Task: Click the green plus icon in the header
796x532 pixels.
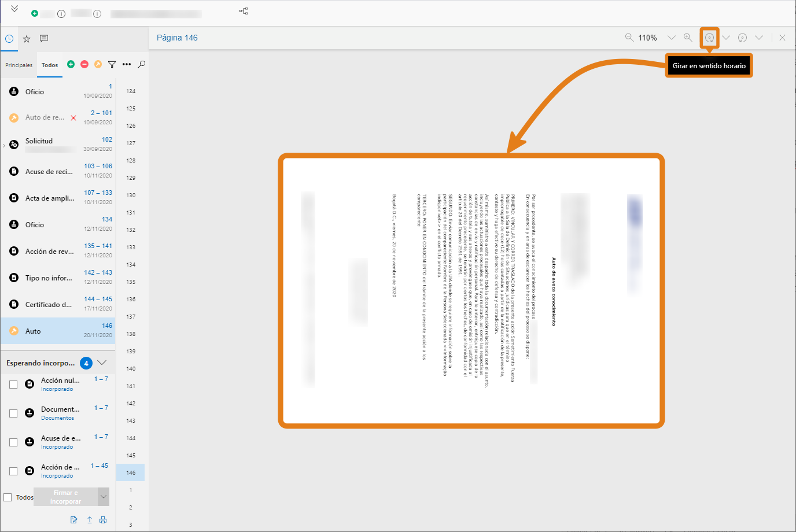Action: tap(35, 13)
